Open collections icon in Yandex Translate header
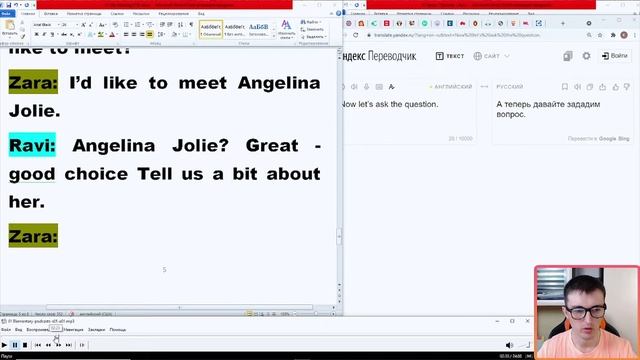This screenshot has height=360, width=640. pyautogui.click(x=567, y=56)
